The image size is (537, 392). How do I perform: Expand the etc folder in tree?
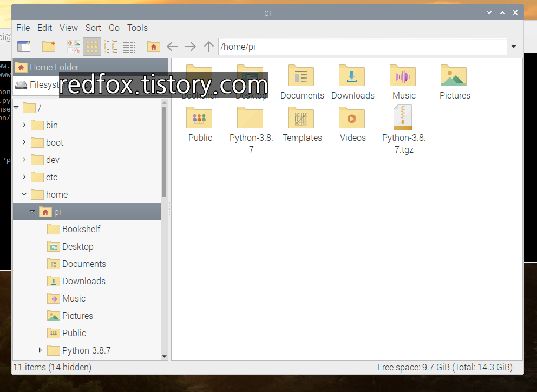point(24,177)
